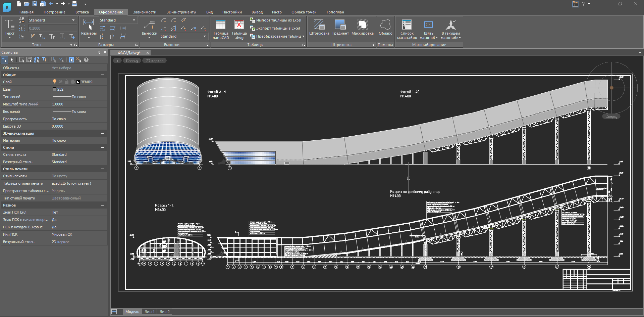The height and width of the screenshot is (317, 644).
Task: Click the save icon in the quick access toolbar
Action: (x=35, y=4)
